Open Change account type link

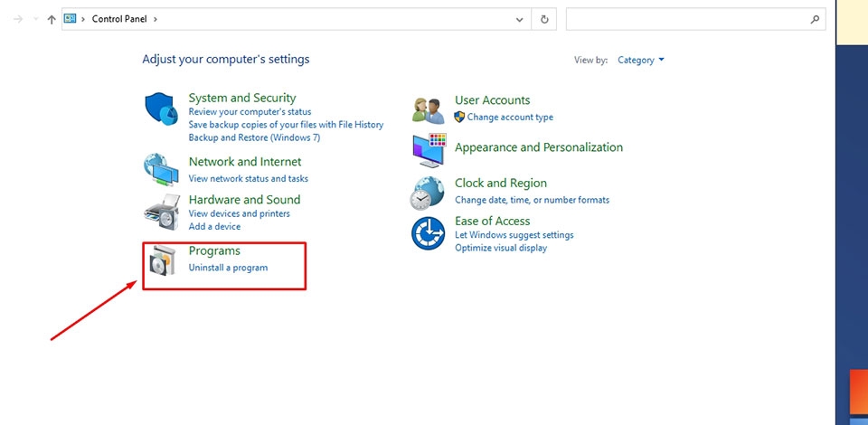[x=510, y=118]
